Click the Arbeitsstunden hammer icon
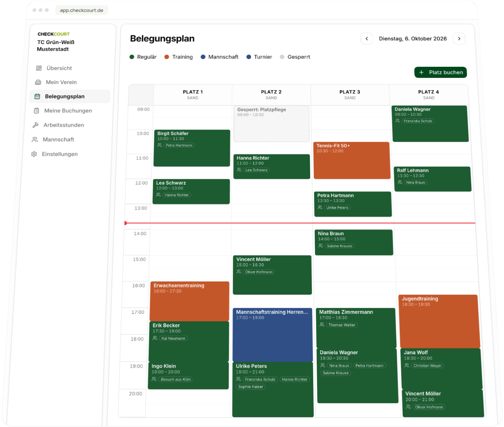This screenshot has width=504, height=427. click(x=36, y=125)
